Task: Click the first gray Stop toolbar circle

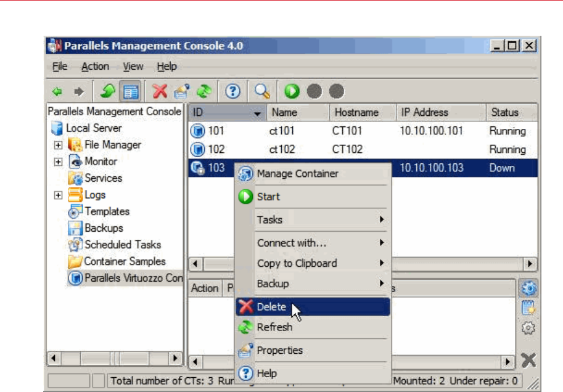Action: (x=314, y=91)
